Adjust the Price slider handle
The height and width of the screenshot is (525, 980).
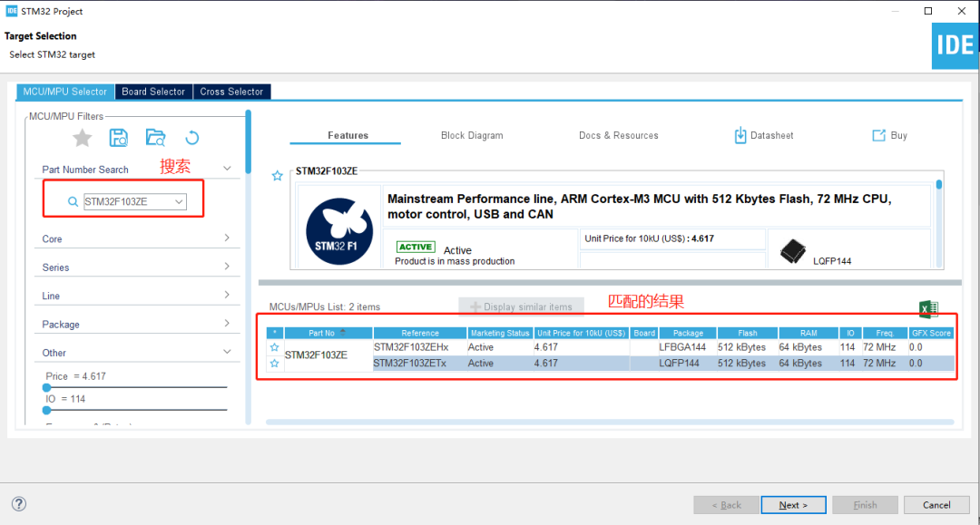(x=47, y=388)
